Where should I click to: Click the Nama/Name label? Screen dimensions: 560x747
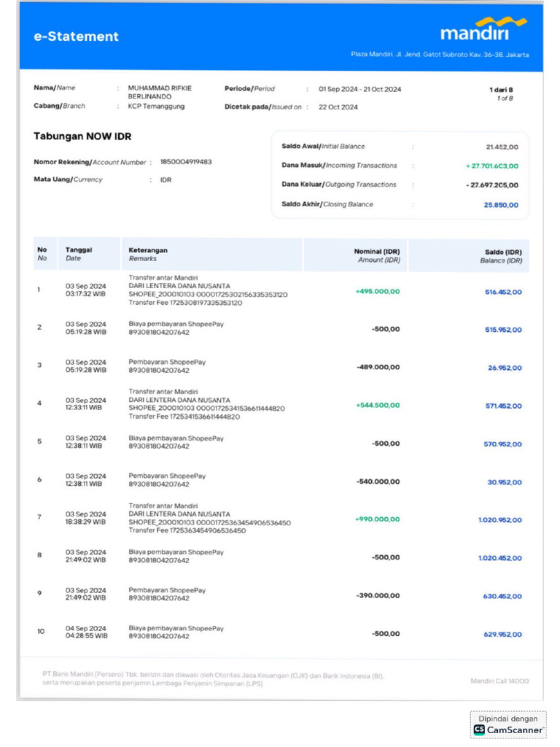(x=54, y=88)
